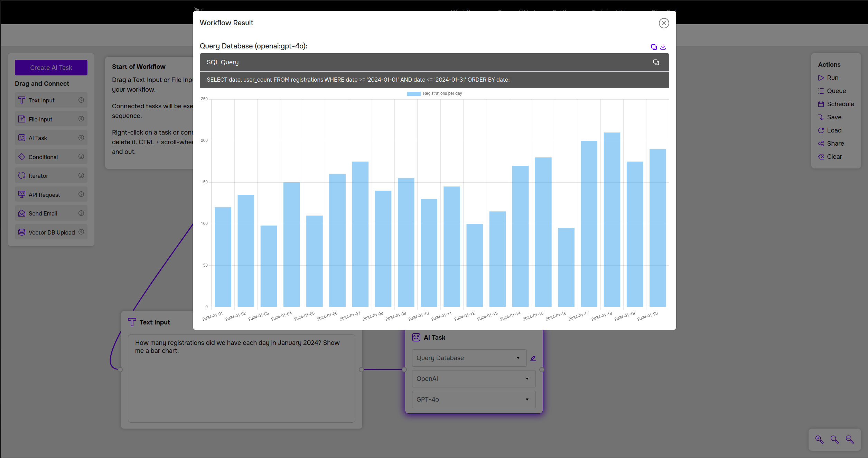Image resolution: width=868 pixels, height=458 pixels.
Task: Click the copy SQL query icon
Action: point(656,62)
